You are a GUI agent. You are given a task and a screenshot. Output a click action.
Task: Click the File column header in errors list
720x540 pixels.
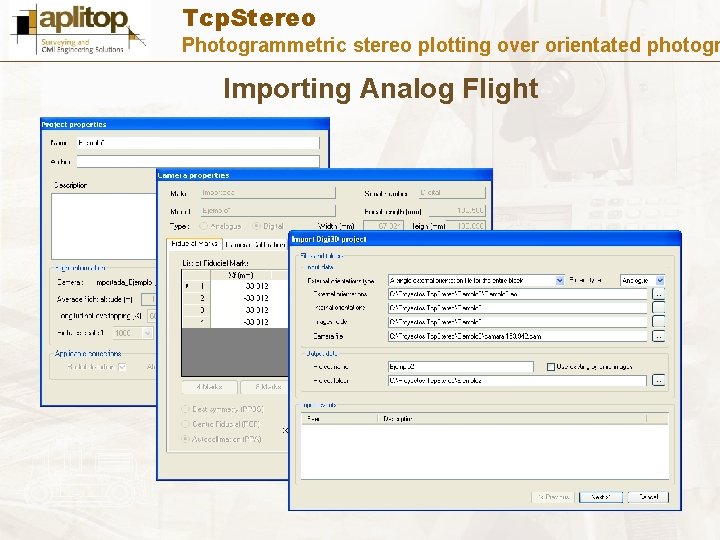(x=339, y=418)
